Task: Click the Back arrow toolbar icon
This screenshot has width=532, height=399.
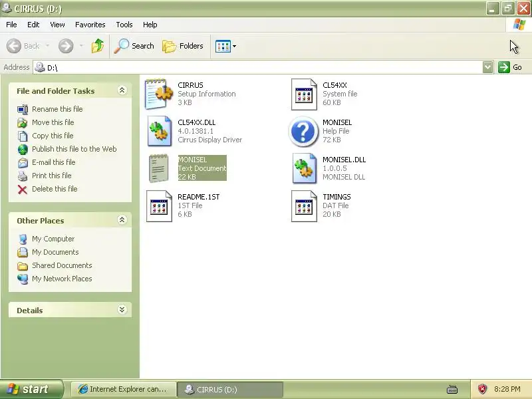Action: click(14, 46)
